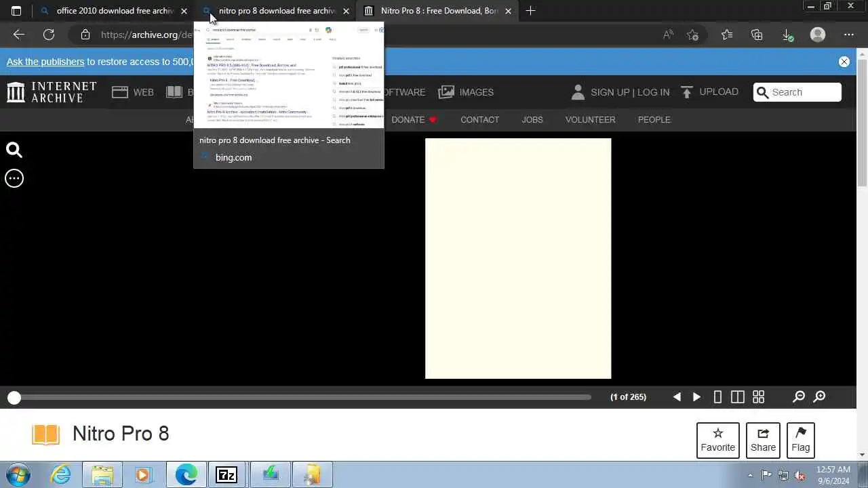
Task: Zoom out of the book
Action: (799, 397)
